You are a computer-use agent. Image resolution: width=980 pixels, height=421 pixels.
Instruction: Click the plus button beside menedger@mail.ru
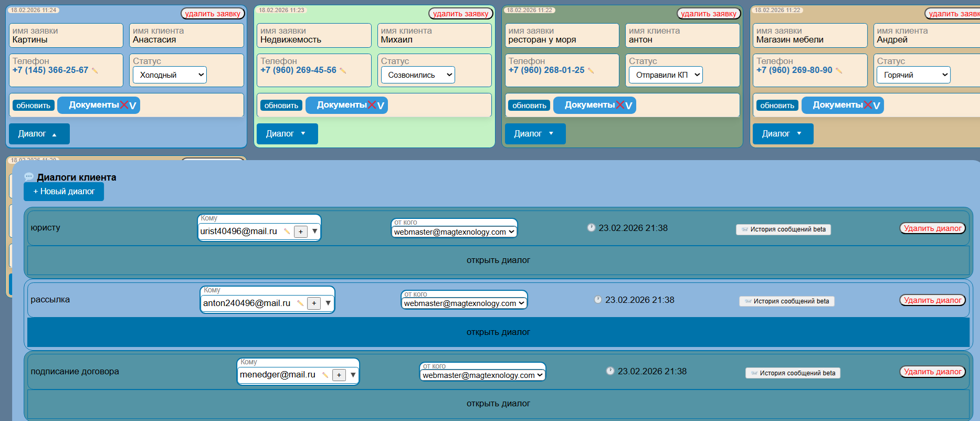click(339, 375)
